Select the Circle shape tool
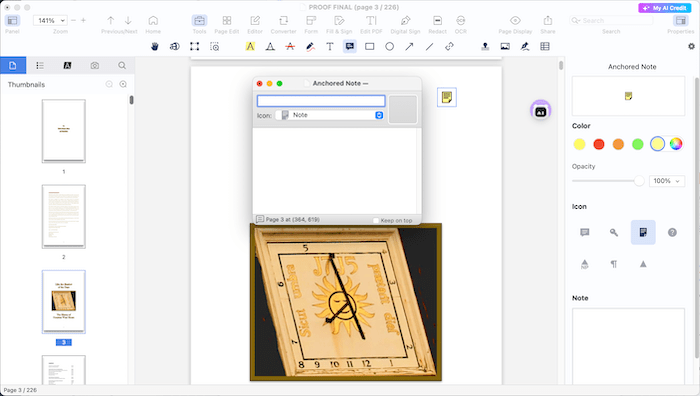700x396 pixels. [390, 46]
